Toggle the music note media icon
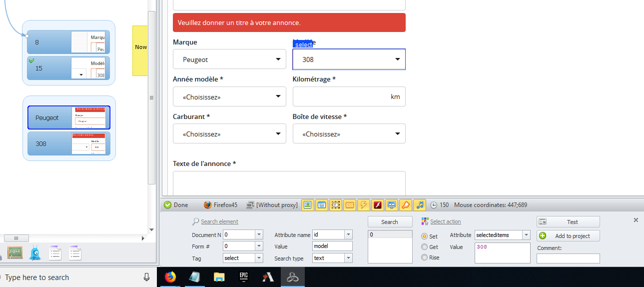644x287 pixels. tap(420, 204)
